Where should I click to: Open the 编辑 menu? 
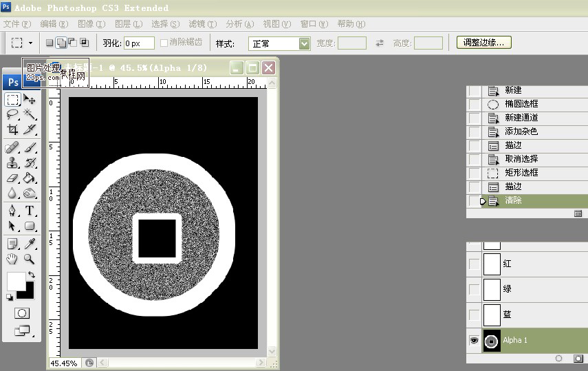[54, 24]
